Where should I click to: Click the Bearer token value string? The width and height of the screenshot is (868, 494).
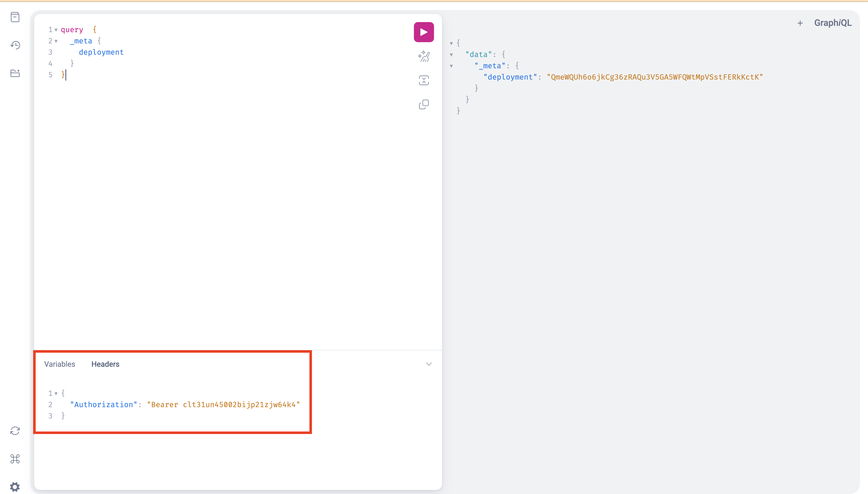pyautogui.click(x=223, y=404)
